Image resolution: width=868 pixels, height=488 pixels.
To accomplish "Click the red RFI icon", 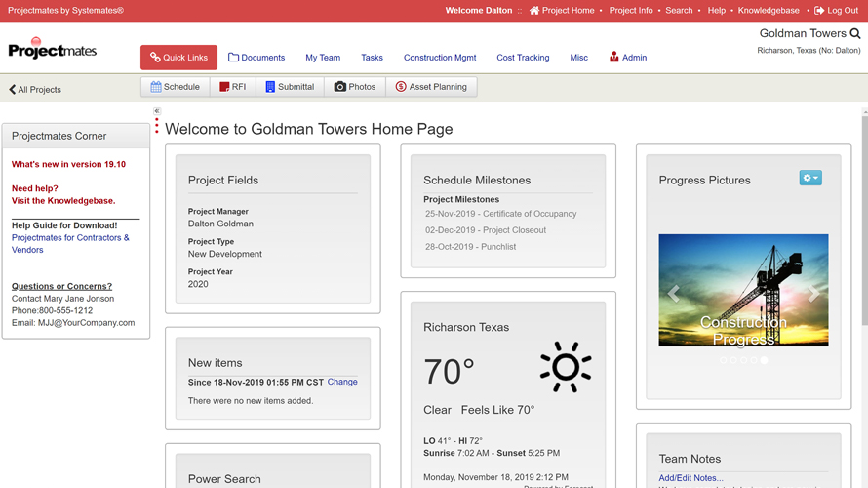I will point(224,87).
